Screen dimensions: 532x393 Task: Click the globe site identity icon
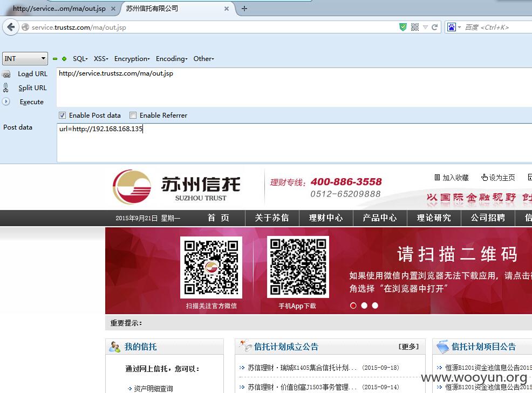pyautogui.click(x=25, y=27)
